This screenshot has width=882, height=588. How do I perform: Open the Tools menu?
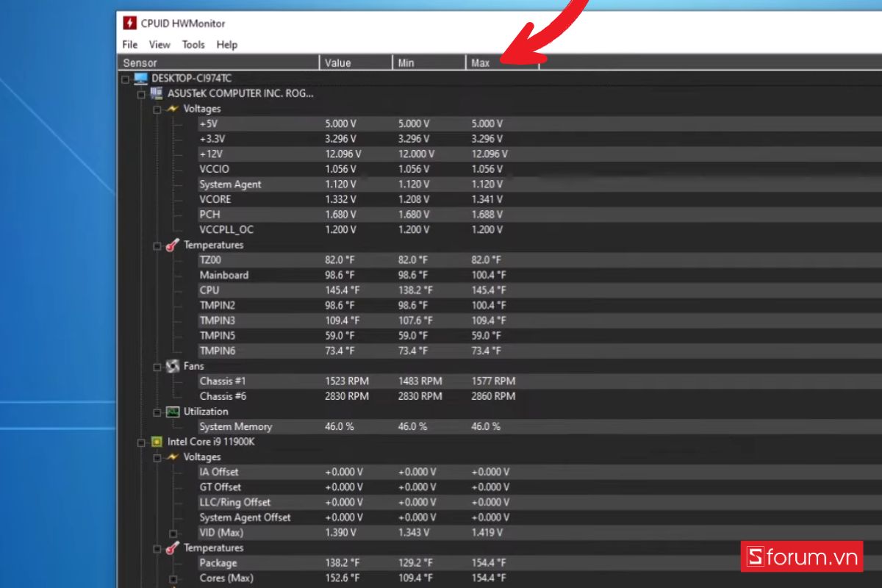coord(193,45)
